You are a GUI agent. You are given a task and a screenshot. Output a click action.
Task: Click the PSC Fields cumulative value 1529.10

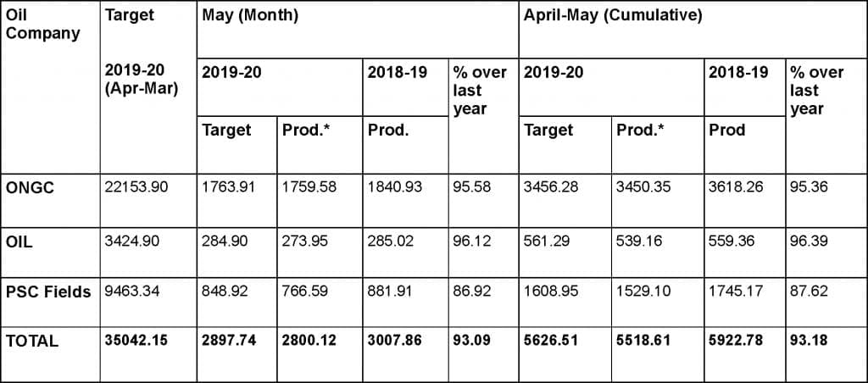coord(645,292)
